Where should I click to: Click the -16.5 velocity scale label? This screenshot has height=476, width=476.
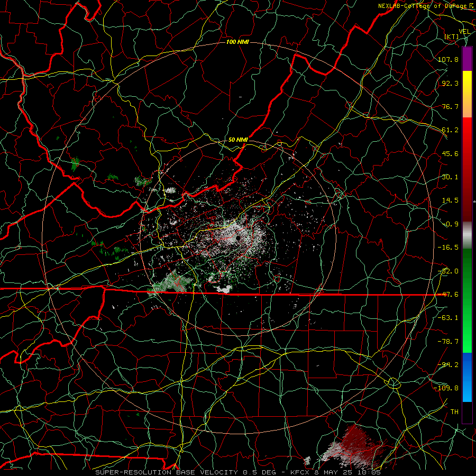point(448,248)
